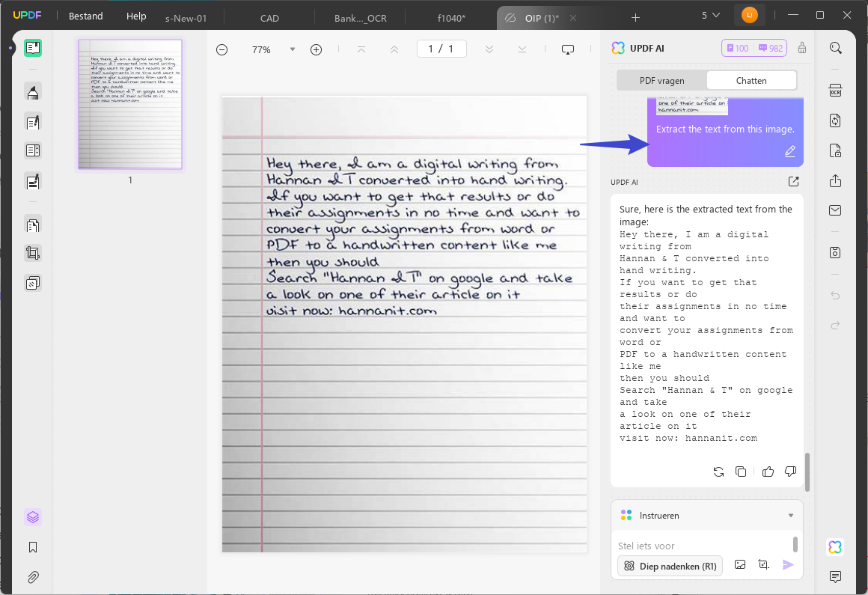
Task: Click the zoom out minus icon
Action: point(222,50)
